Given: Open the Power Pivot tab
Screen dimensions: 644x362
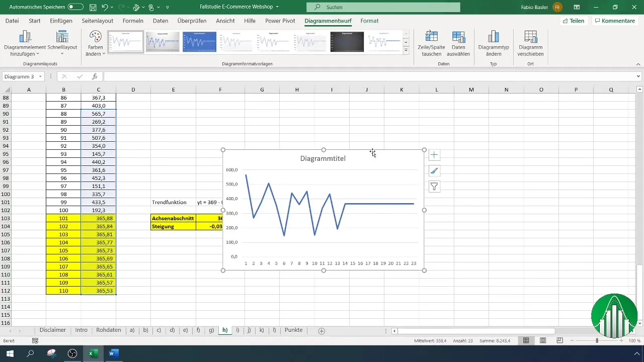Looking at the screenshot, I should click(281, 21).
